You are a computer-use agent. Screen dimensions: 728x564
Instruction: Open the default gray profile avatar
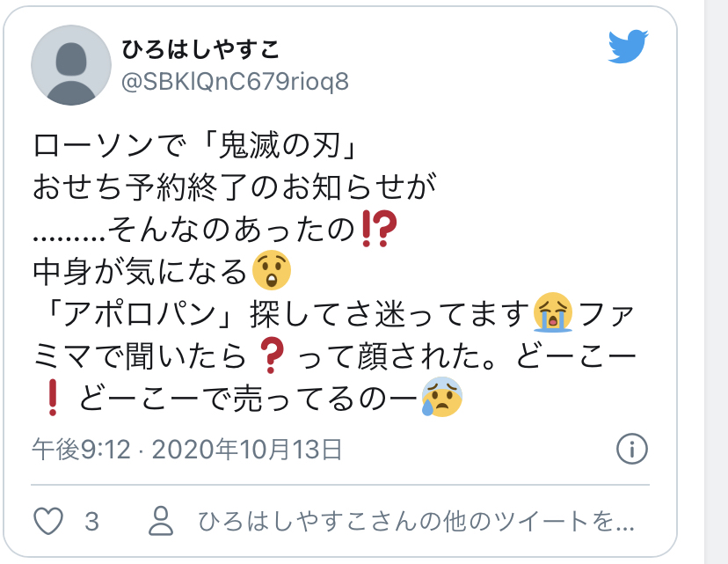click(71, 65)
